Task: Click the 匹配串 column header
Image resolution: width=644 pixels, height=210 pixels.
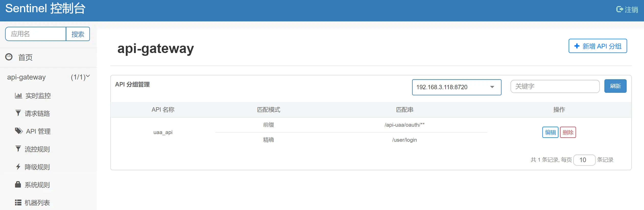Action: [404, 110]
